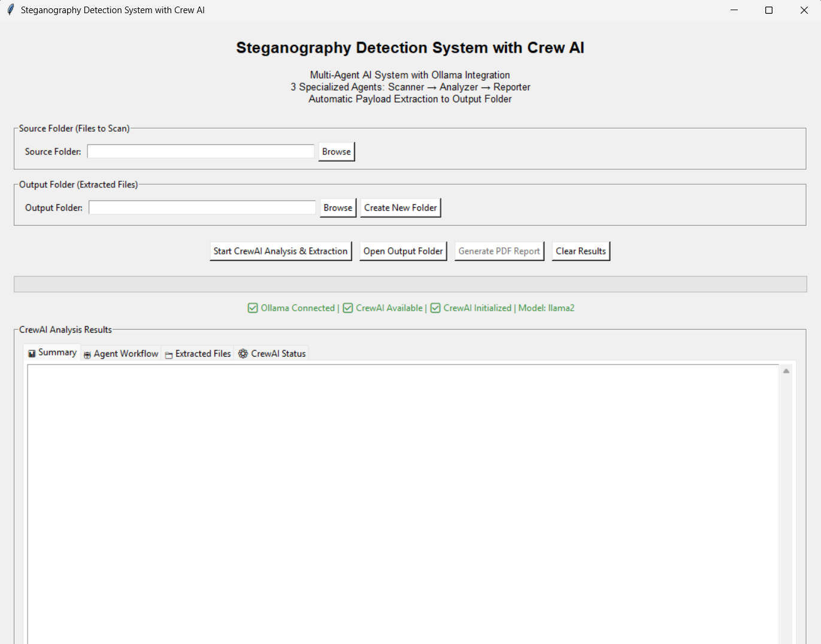The image size is (821, 644).
Task: Open the Extracted Files tab
Action: point(202,354)
